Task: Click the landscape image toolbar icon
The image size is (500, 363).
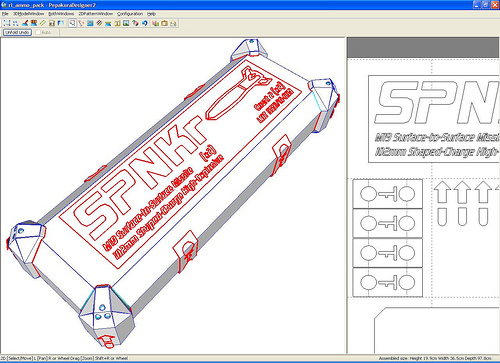Action: [126, 23]
